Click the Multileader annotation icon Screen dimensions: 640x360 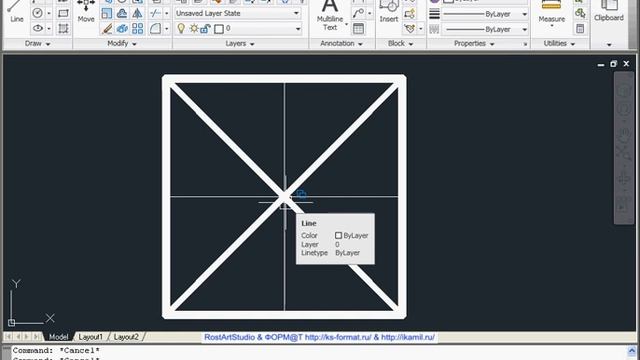[358, 13]
